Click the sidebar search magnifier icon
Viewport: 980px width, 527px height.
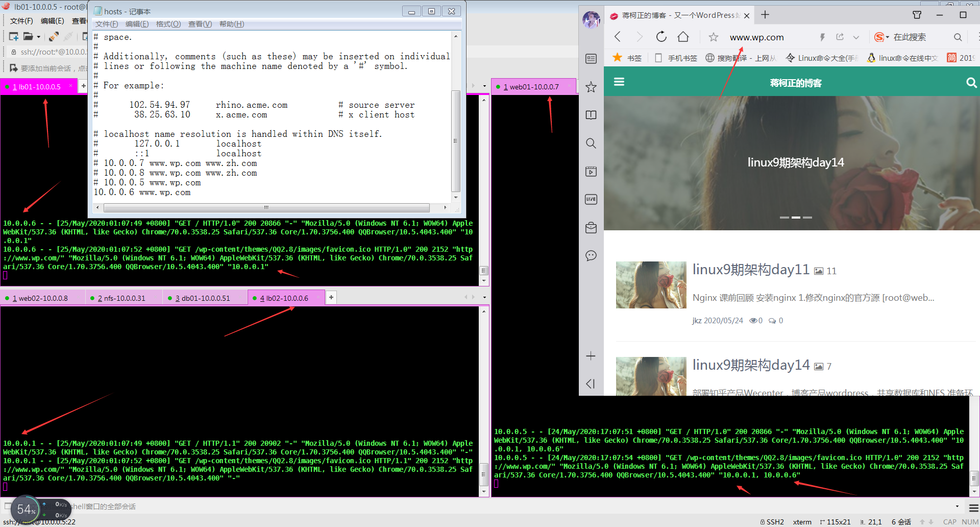[591, 143]
